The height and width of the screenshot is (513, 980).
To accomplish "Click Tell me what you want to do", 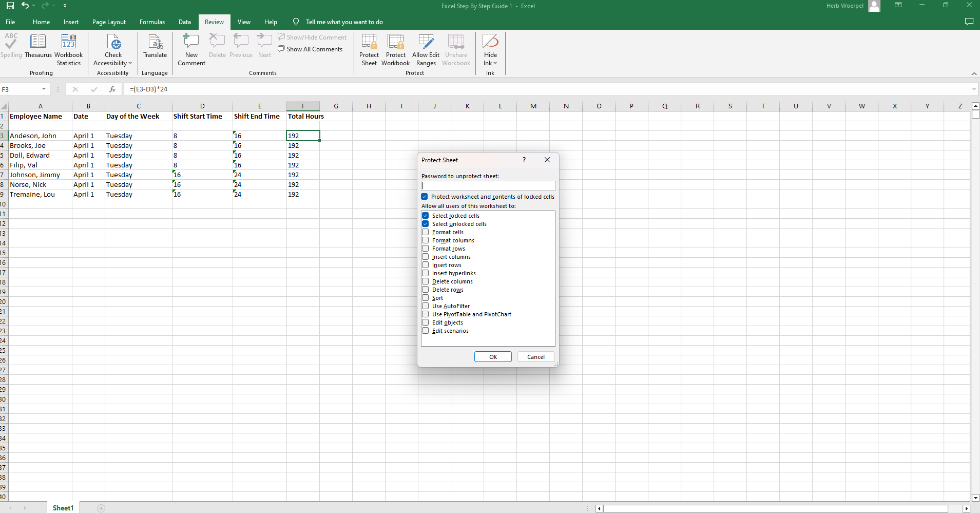I will pos(344,22).
